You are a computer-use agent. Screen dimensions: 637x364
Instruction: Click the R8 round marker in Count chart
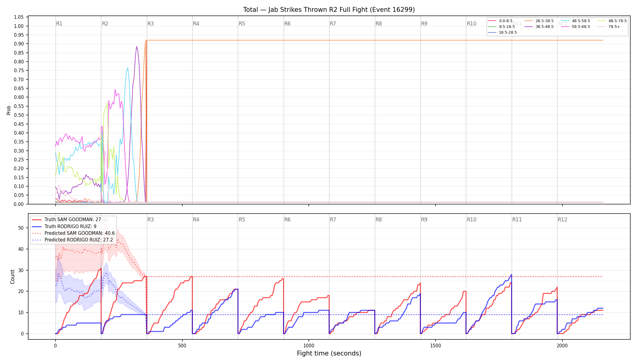(379, 220)
